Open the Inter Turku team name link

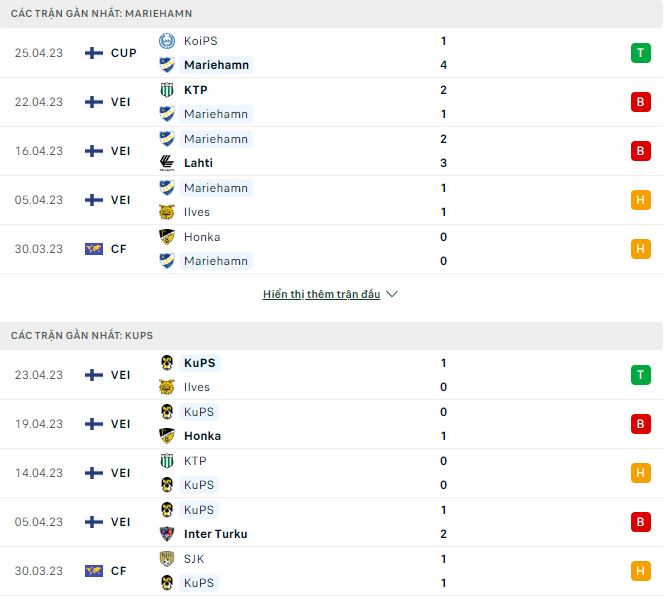pos(215,534)
